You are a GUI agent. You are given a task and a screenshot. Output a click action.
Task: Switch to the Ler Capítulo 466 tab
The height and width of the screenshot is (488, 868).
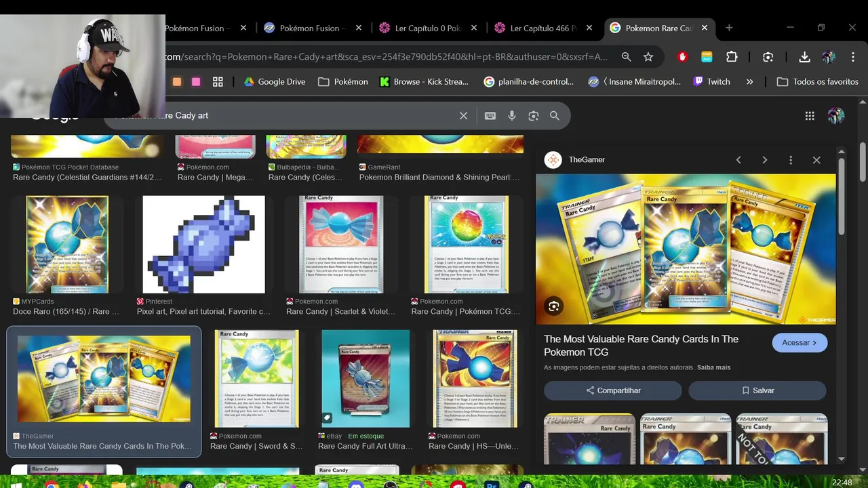coord(543,28)
